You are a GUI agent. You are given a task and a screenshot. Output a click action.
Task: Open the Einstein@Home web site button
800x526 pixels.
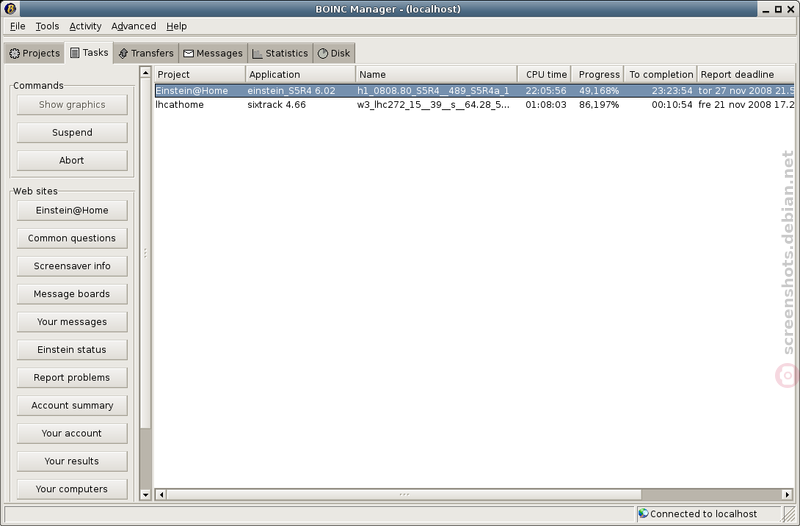point(72,210)
